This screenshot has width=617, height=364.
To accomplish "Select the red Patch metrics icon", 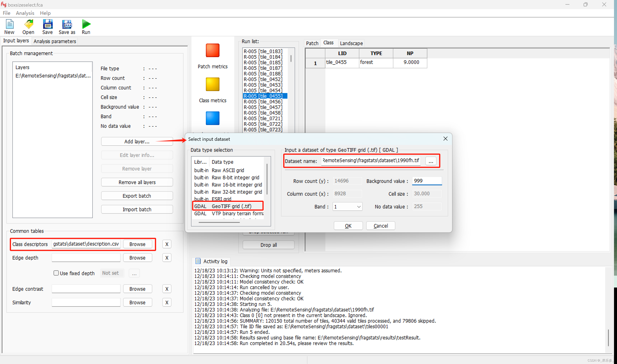I will (212, 50).
